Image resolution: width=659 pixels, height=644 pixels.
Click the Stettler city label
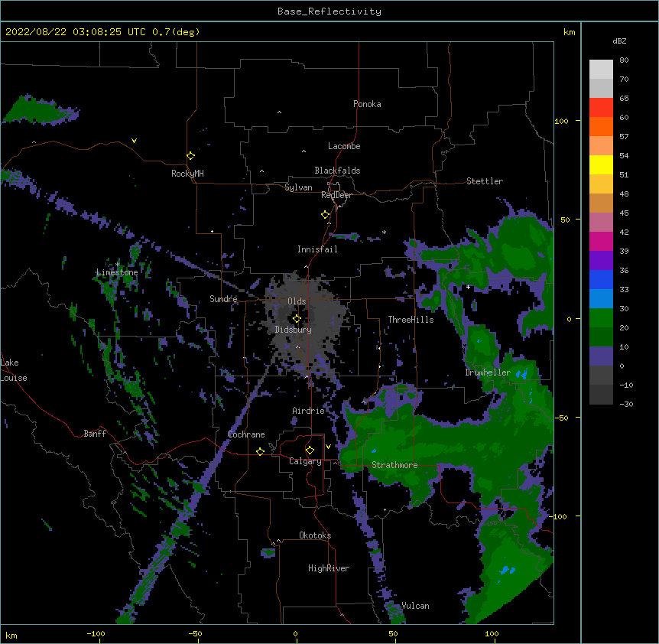[x=485, y=181]
